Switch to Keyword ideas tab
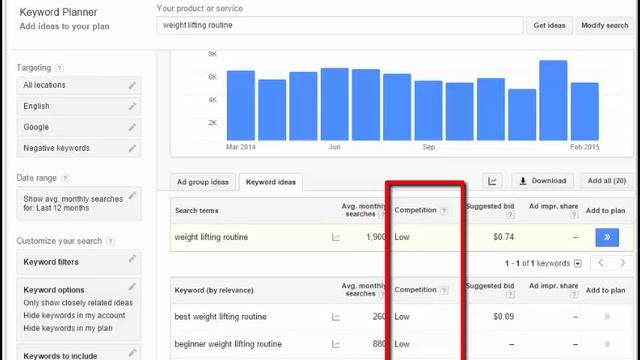The height and width of the screenshot is (360, 640). tap(271, 182)
